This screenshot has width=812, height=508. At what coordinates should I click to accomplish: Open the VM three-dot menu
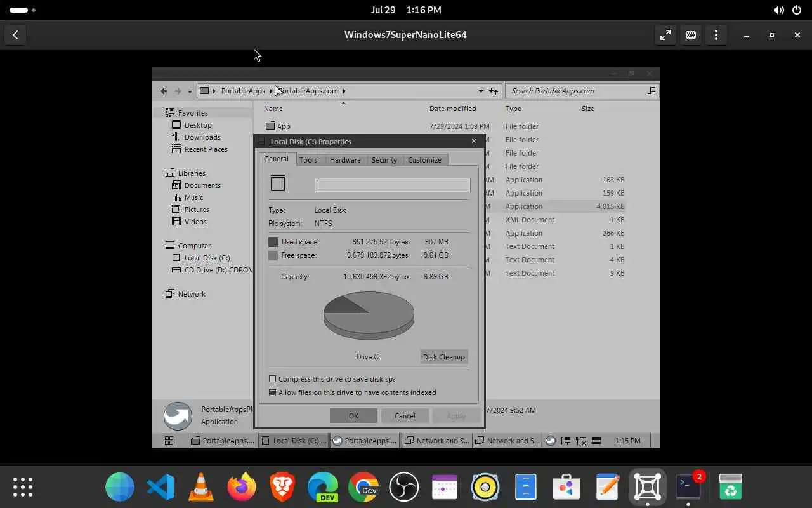[x=716, y=35]
